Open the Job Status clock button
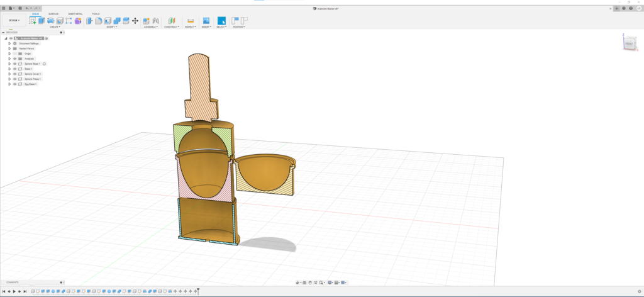The height and width of the screenshot is (297, 644). point(624,8)
